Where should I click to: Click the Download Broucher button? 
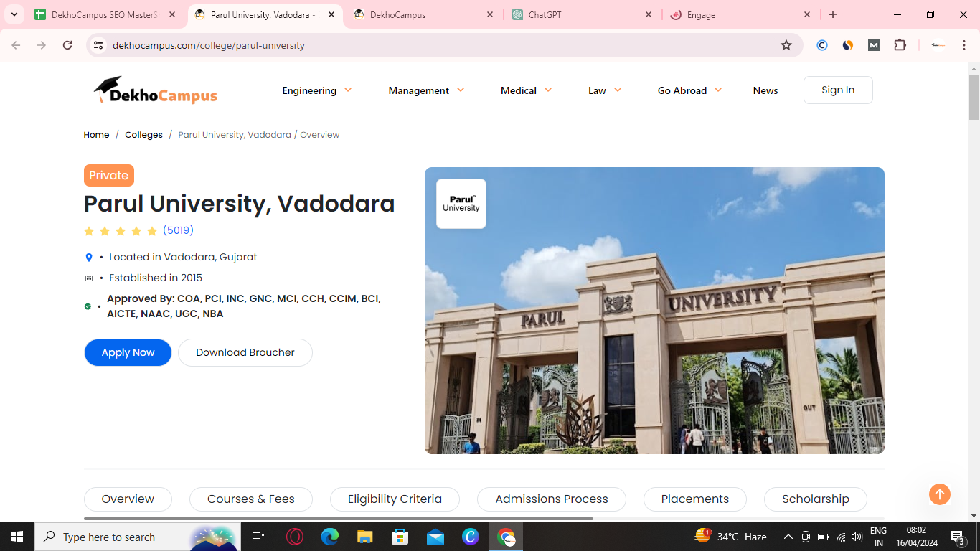click(245, 352)
